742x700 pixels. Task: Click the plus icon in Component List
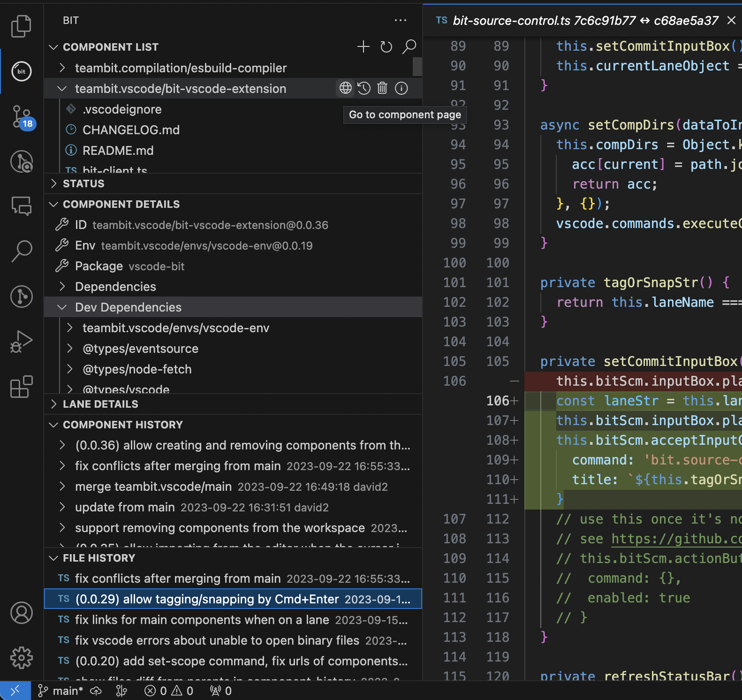coord(363,46)
